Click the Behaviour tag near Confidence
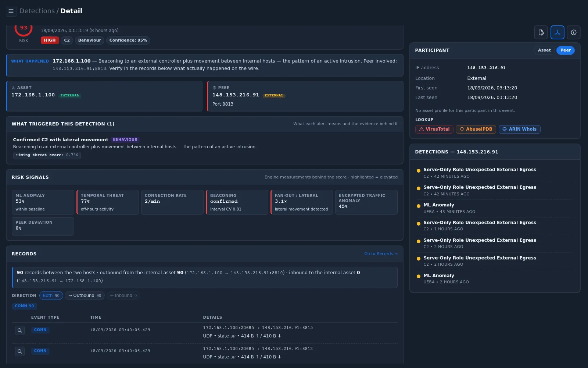Image resolution: width=588 pixels, height=368 pixels. (x=89, y=40)
